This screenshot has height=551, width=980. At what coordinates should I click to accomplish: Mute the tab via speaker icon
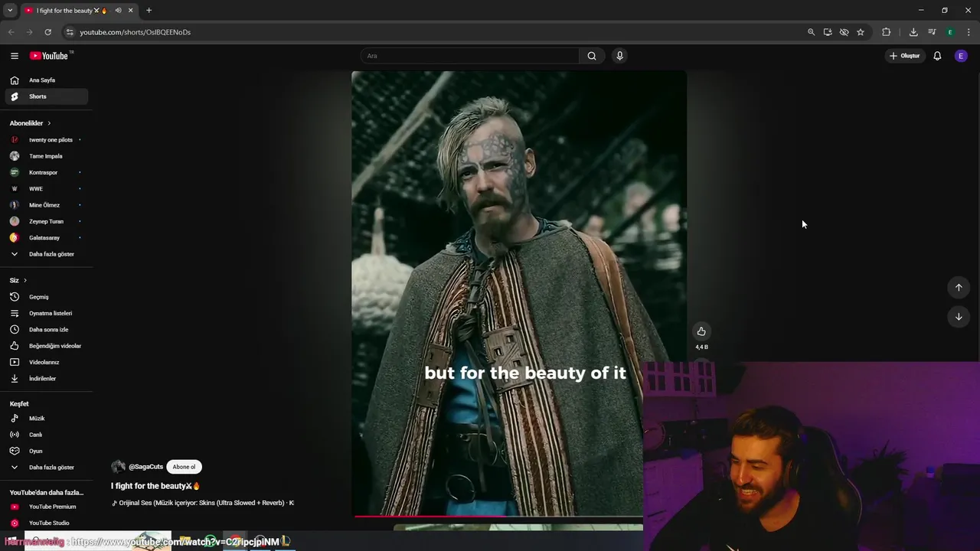118,11
